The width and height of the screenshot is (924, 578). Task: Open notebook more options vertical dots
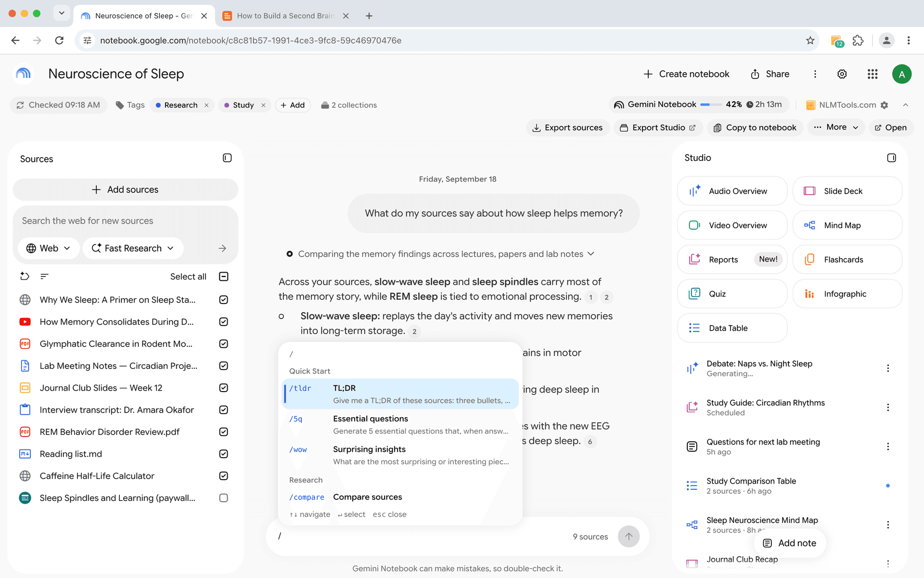click(x=815, y=74)
